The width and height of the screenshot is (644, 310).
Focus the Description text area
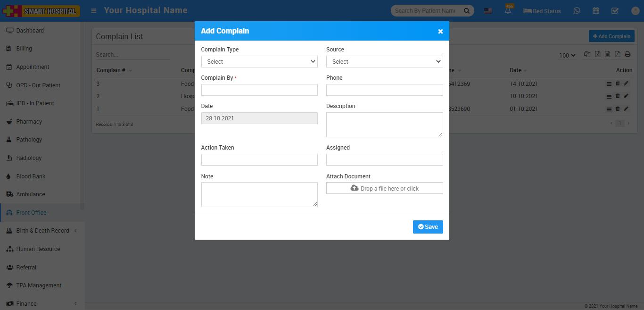[x=384, y=125]
